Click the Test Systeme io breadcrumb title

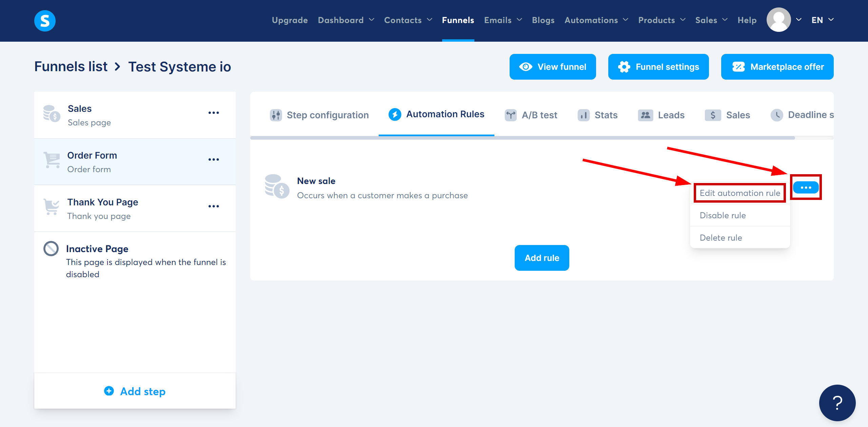179,66
